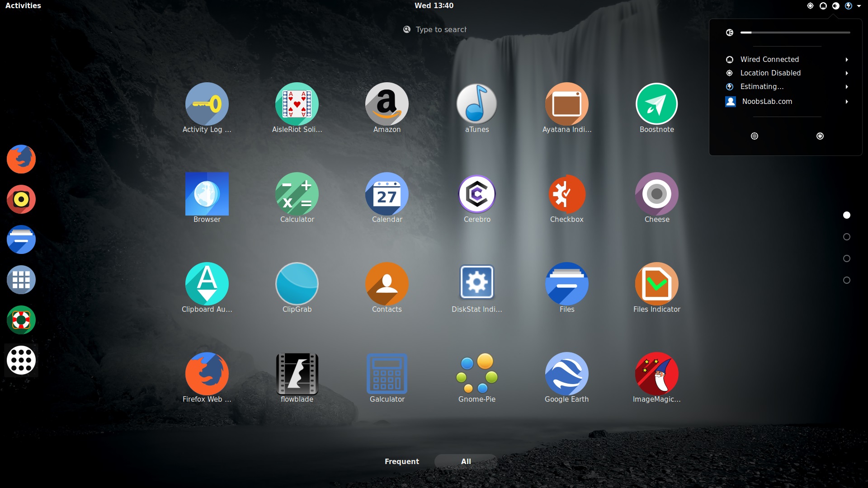Screen dimensions: 868x488
Task: Open Checkbox app
Action: [x=566, y=198]
